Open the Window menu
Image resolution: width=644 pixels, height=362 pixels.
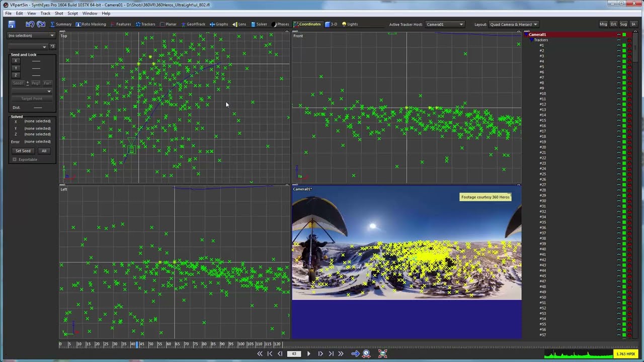pos(90,13)
